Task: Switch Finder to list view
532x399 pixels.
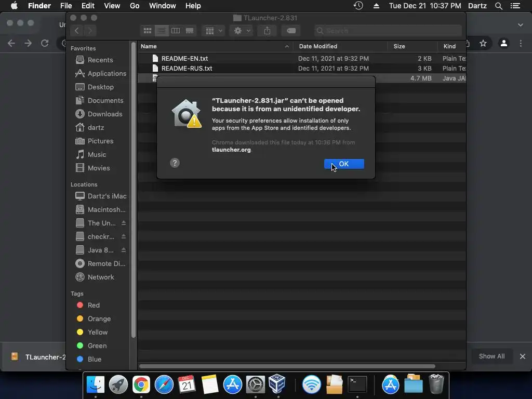Action: pyautogui.click(x=162, y=31)
